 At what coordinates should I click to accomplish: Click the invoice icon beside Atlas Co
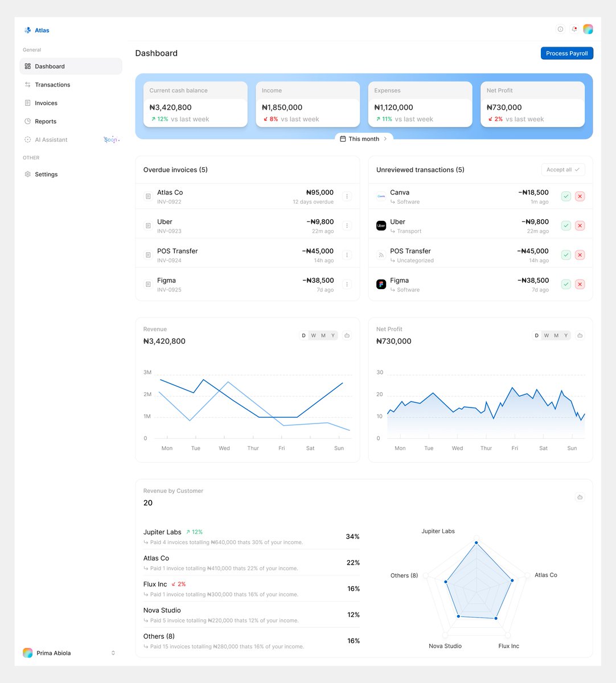[148, 196]
